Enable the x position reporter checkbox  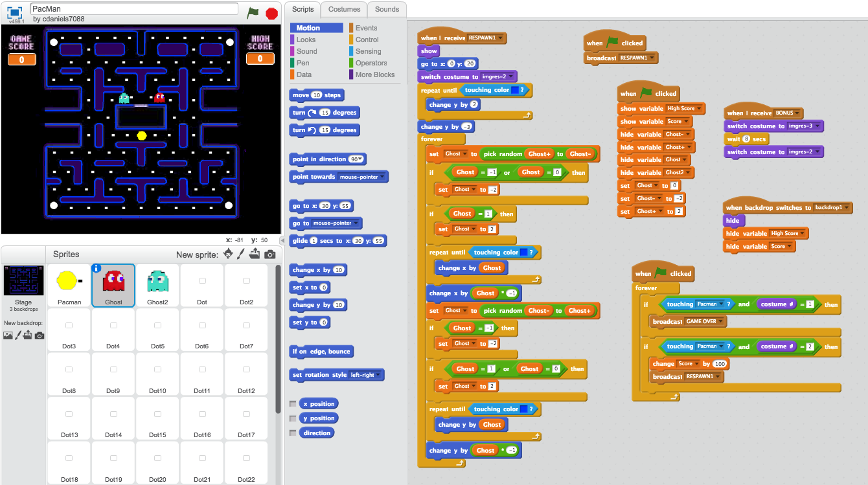pyautogui.click(x=293, y=404)
